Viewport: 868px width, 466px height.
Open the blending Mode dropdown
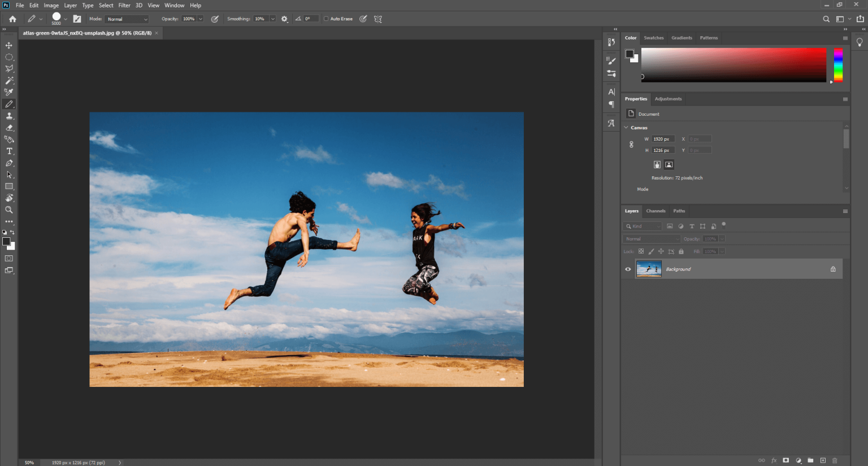click(127, 19)
